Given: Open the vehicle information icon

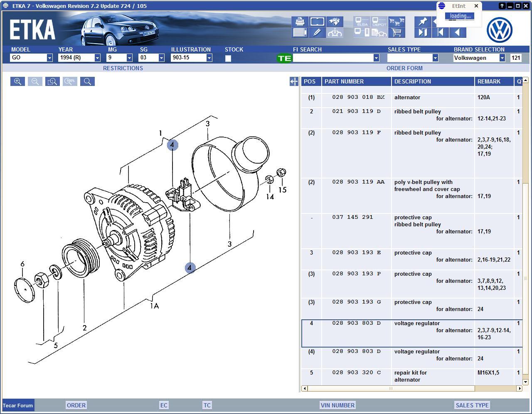Looking at the screenshot, I should click(x=335, y=32).
